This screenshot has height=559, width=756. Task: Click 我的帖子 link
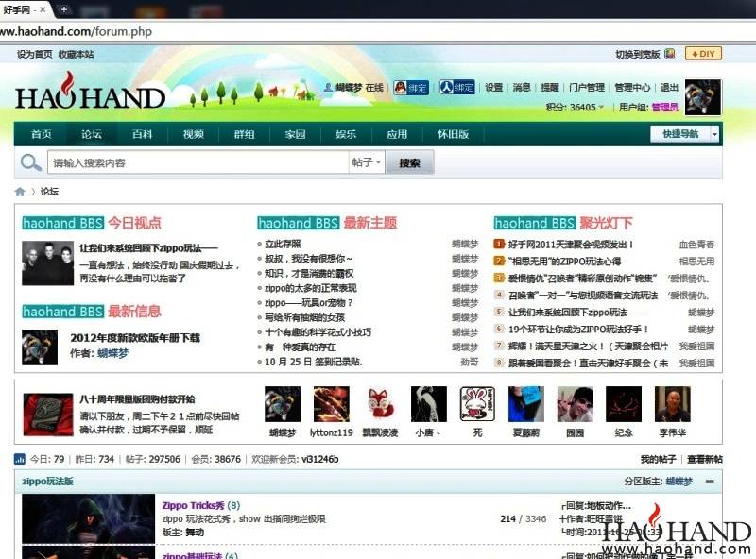tap(658, 459)
